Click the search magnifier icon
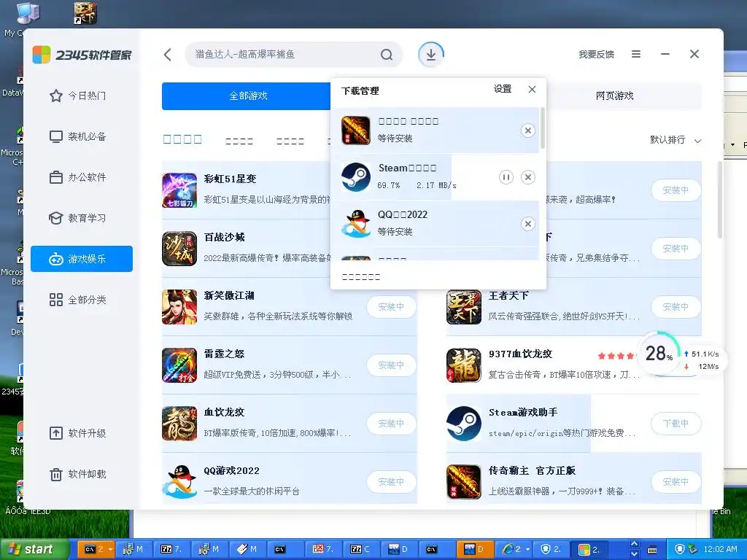This screenshot has height=560, width=747. pyautogui.click(x=387, y=55)
